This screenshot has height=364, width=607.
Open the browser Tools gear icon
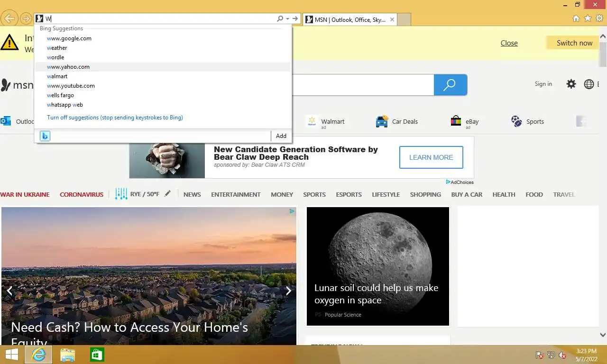tap(599, 18)
